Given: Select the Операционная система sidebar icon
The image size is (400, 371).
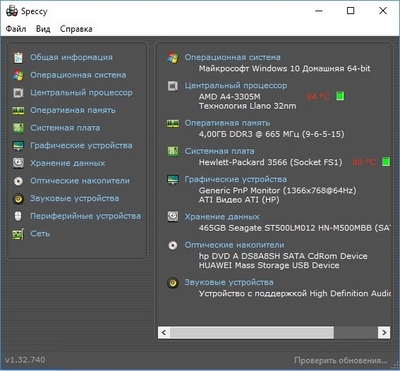Looking at the screenshot, I should (18, 75).
